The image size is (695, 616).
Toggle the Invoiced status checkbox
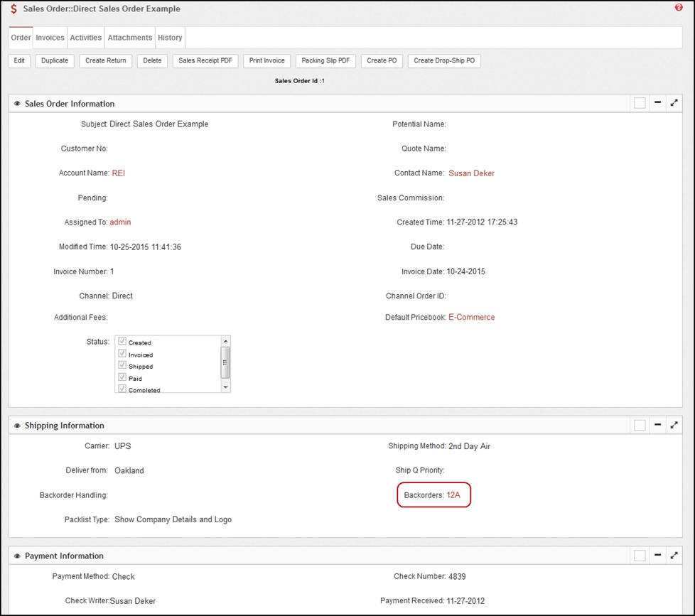coord(122,353)
